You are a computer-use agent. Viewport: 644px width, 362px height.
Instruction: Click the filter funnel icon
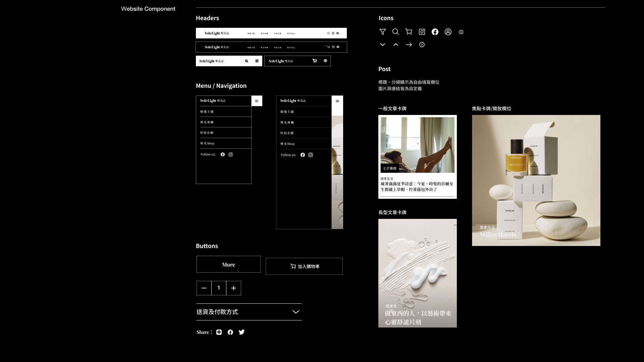382,32
